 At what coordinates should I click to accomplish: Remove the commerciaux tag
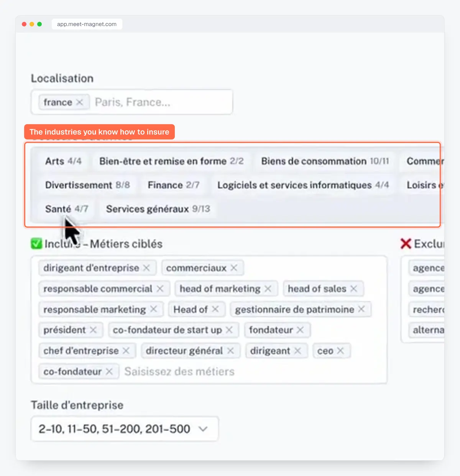(x=234, y=268)
